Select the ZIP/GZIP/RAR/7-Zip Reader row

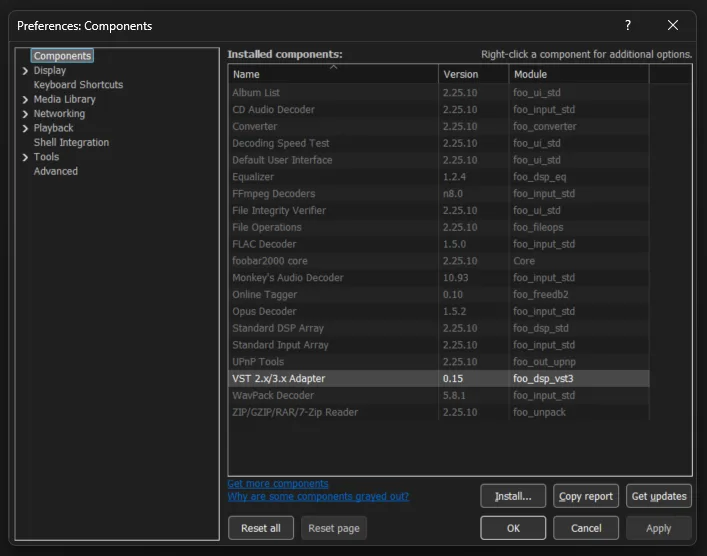439,413
